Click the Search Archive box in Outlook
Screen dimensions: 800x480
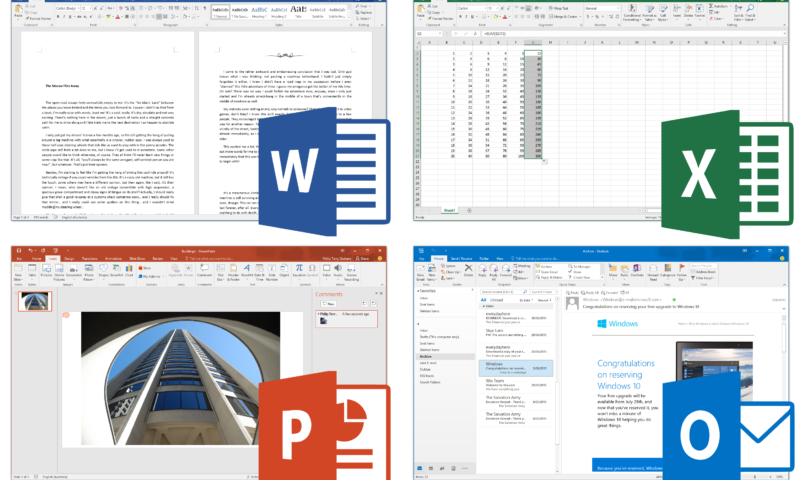click(x=503, y=292)
